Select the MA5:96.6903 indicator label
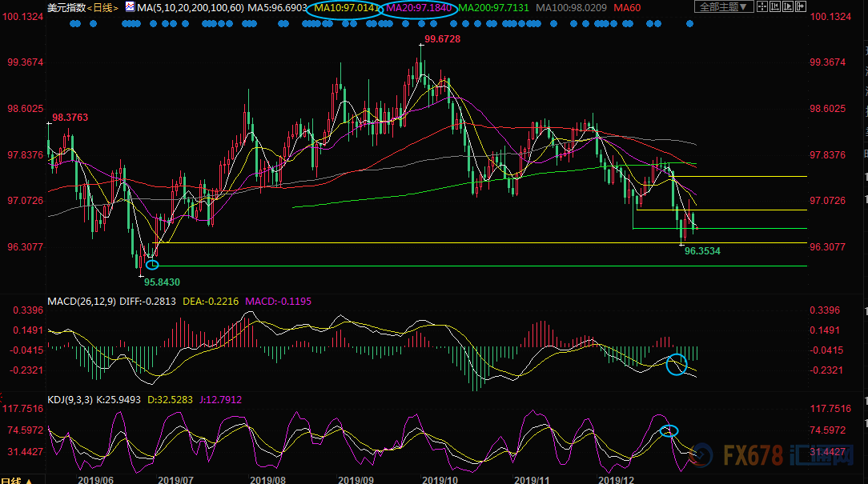868x484 pixels. coord(276,7)
